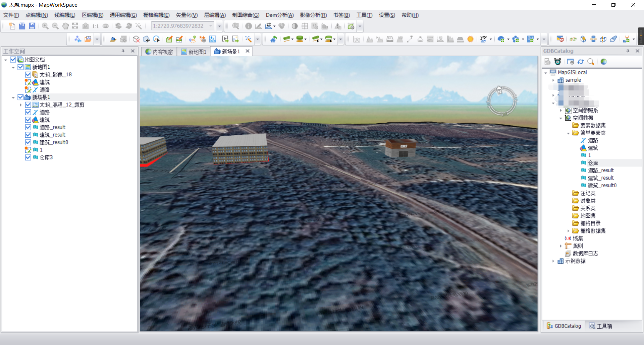Viewport: 644px width, 345px height.
Task: Select 示例数据 in the GDBCatalog tree
Action: (x=576, y=261)
